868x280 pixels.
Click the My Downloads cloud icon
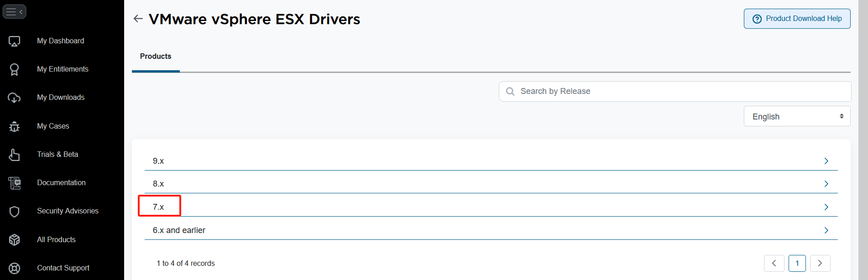tap(14, 98)
